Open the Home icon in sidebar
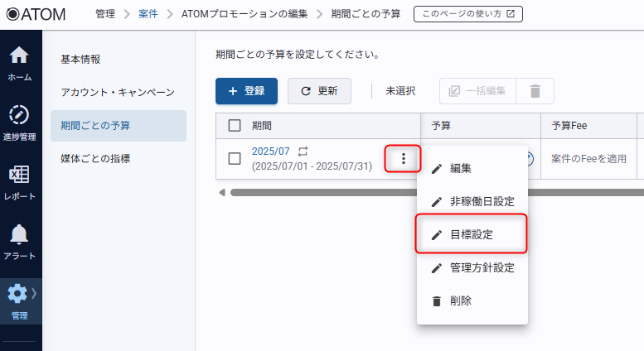 point(19,56)
